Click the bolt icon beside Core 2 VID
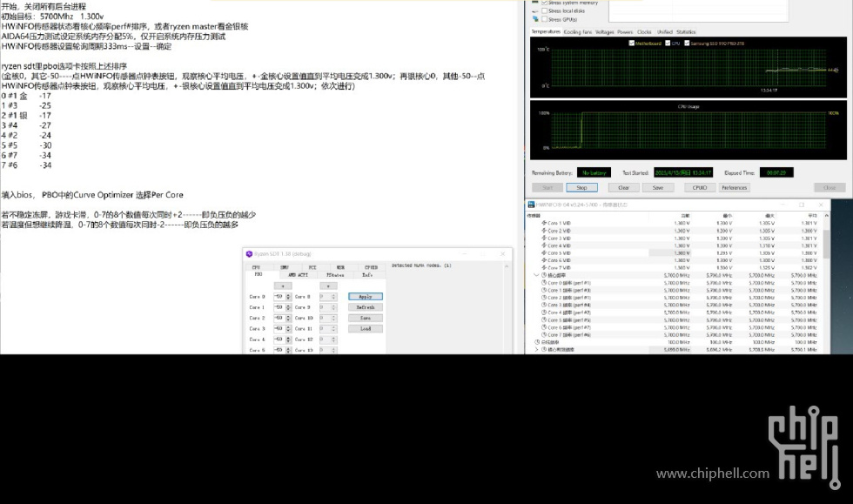This screenshot has height=504, width=853. [x=543, y=231]
